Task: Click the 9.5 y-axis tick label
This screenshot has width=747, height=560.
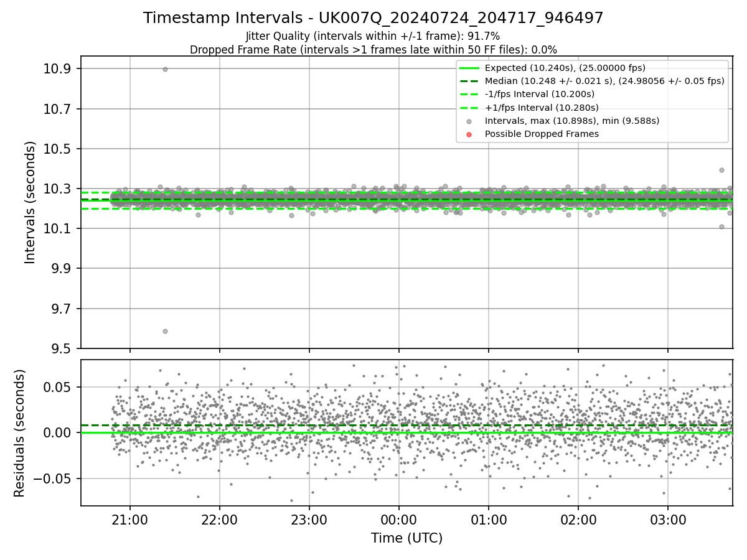Action: (x=62, y=348)
